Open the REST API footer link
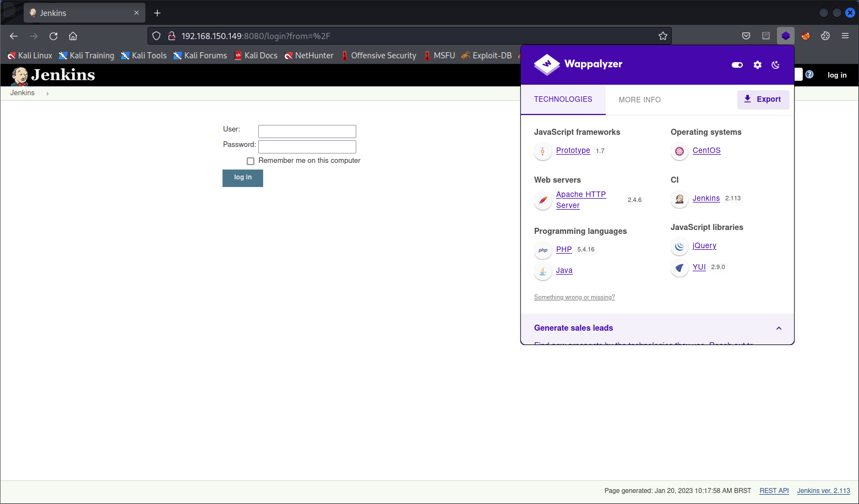Viewport: 859px width, 504px height. point(774,491)
